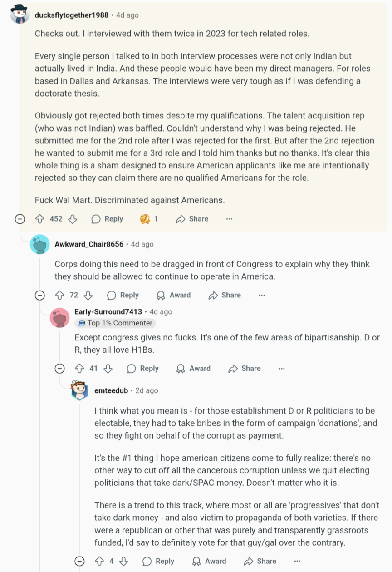Screen dimensions: 392x572
Task: Open ducksflytogether1988 user profile link
Action: [72, 15]
